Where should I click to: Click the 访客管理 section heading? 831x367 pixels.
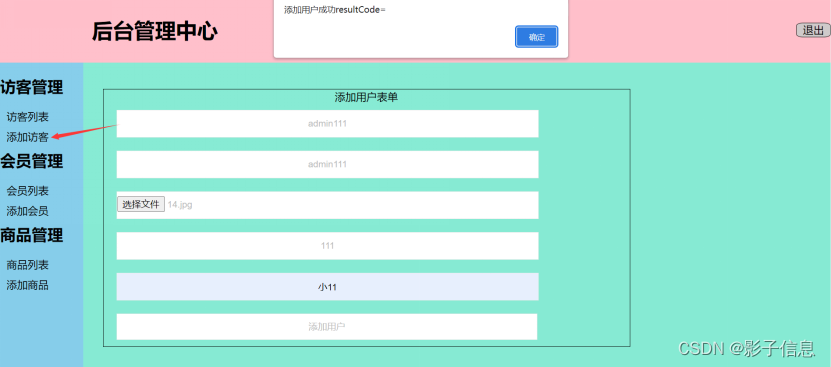click(32, 87)
